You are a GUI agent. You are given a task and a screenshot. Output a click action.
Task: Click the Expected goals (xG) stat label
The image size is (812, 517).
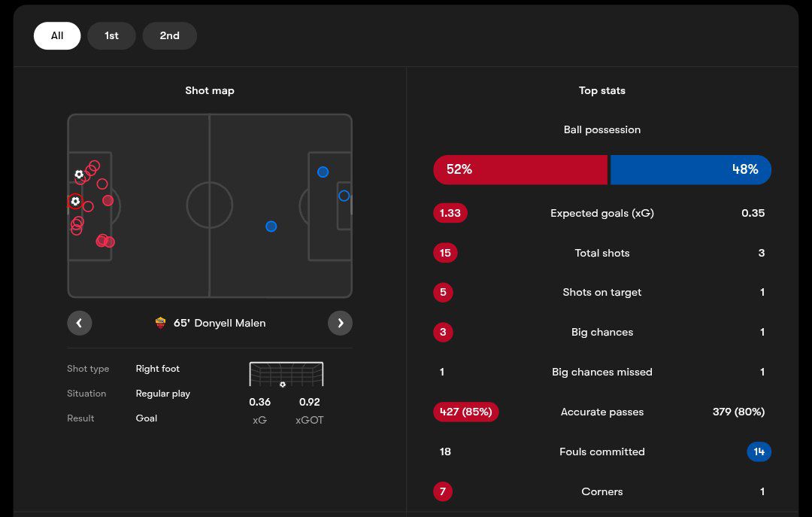[602, 213]
